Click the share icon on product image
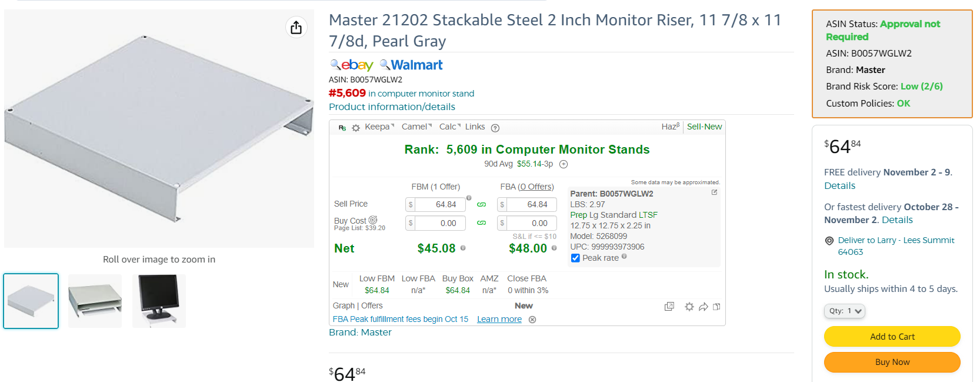 coord(296,27)
